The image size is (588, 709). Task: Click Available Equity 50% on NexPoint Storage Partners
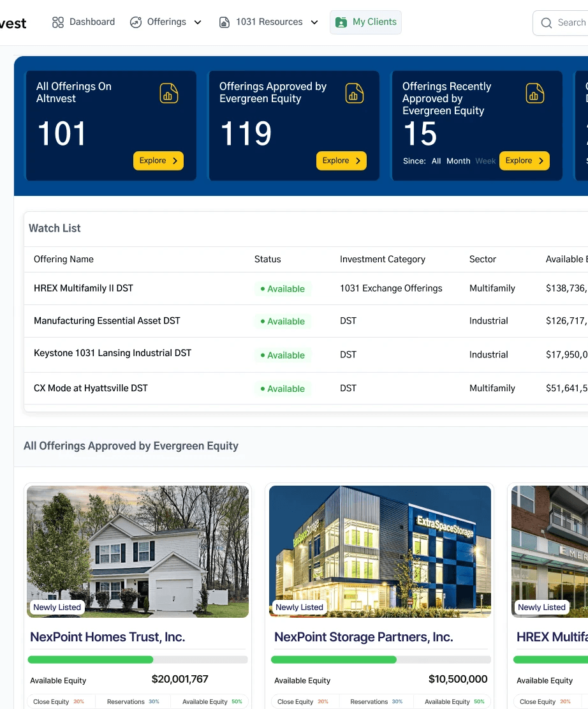coord(455,702)
